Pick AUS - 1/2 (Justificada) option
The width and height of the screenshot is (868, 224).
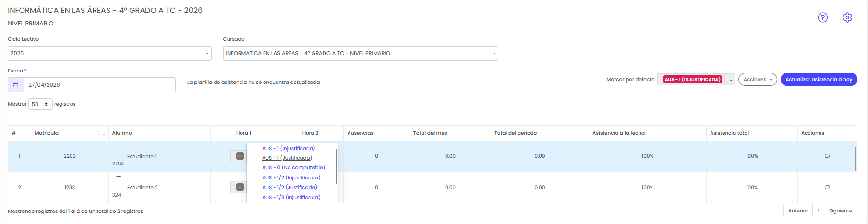289,187
